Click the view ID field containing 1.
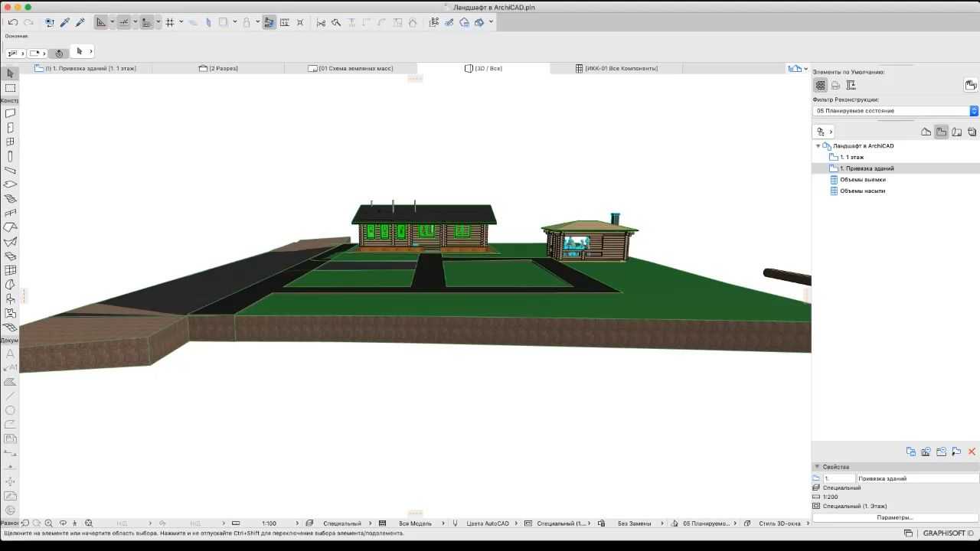This screenshot has width=980, height=551. tap(838, 478)
